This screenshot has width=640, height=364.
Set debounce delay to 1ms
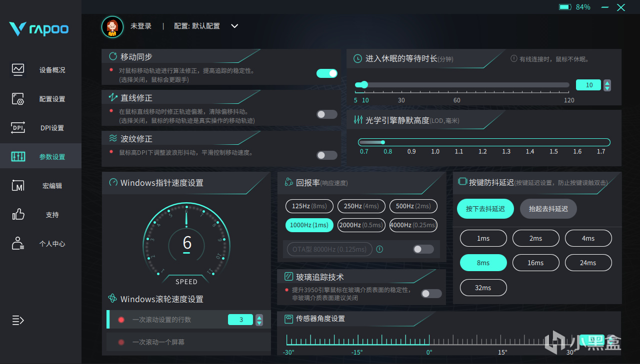click(483, 238)
